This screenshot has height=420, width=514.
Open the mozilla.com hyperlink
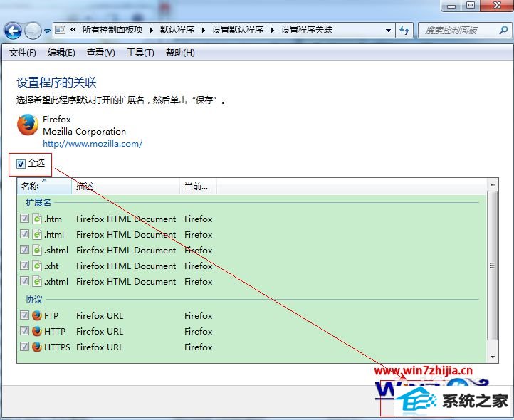tap(93, 143)
